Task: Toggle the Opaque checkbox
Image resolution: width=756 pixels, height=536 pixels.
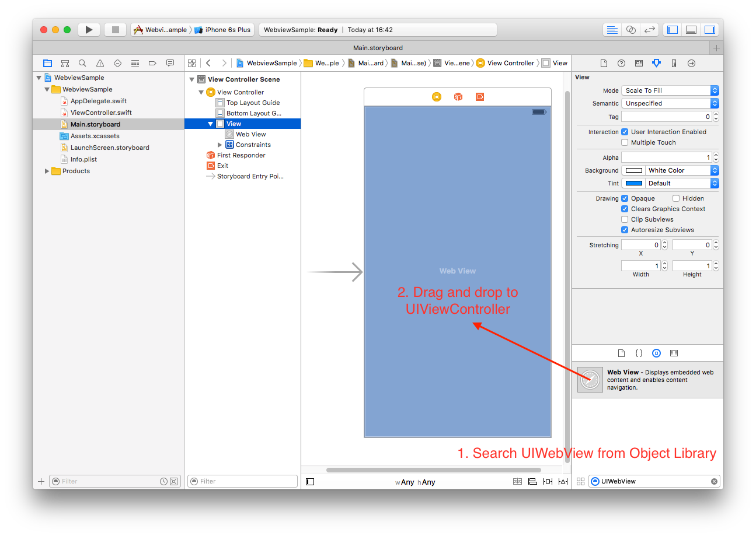Action: (625, 198)
